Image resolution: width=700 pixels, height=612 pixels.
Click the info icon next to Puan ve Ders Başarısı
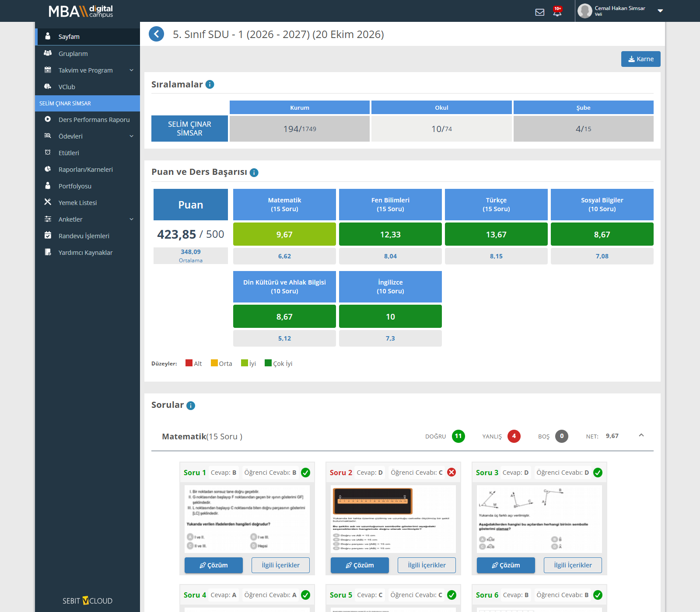254,173
